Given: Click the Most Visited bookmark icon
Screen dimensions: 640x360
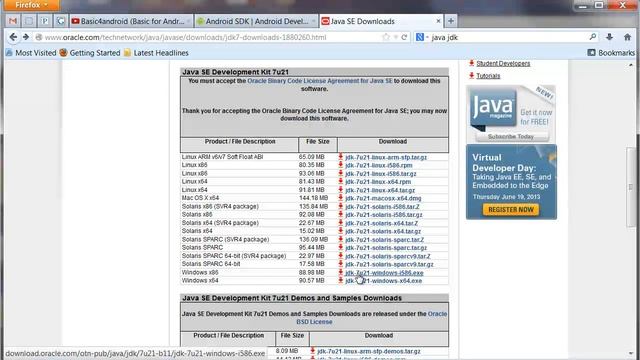Looking at the screenshot, I should pos(9,53).
